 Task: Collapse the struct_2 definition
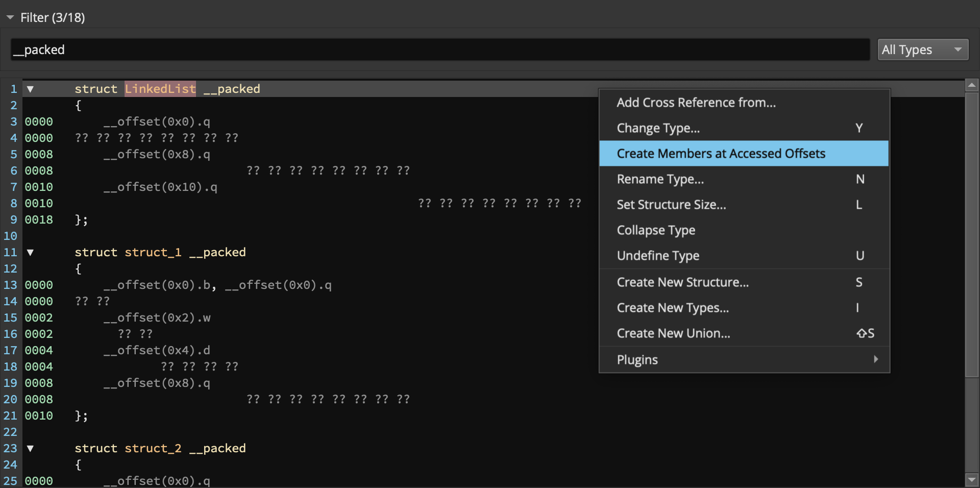(30, 449)
